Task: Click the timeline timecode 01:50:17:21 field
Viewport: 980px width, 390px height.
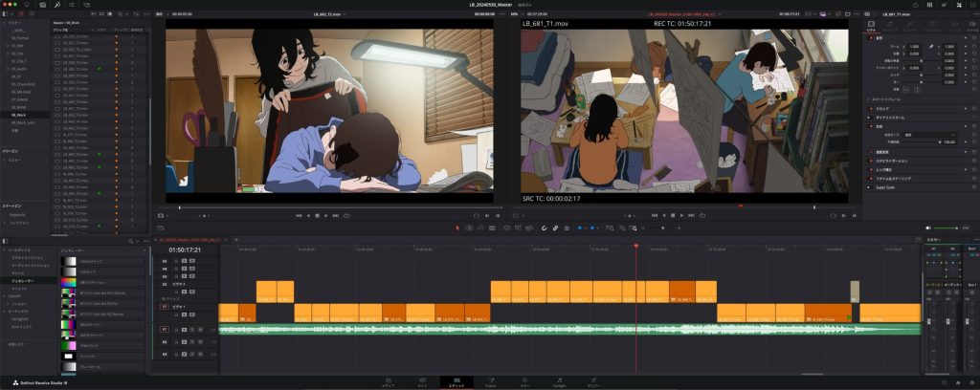Action: tap(182, 249)
